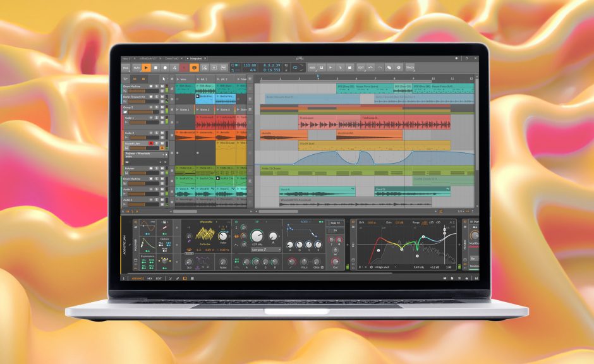Click the ADD button to insert a track

tap(312, 66)
